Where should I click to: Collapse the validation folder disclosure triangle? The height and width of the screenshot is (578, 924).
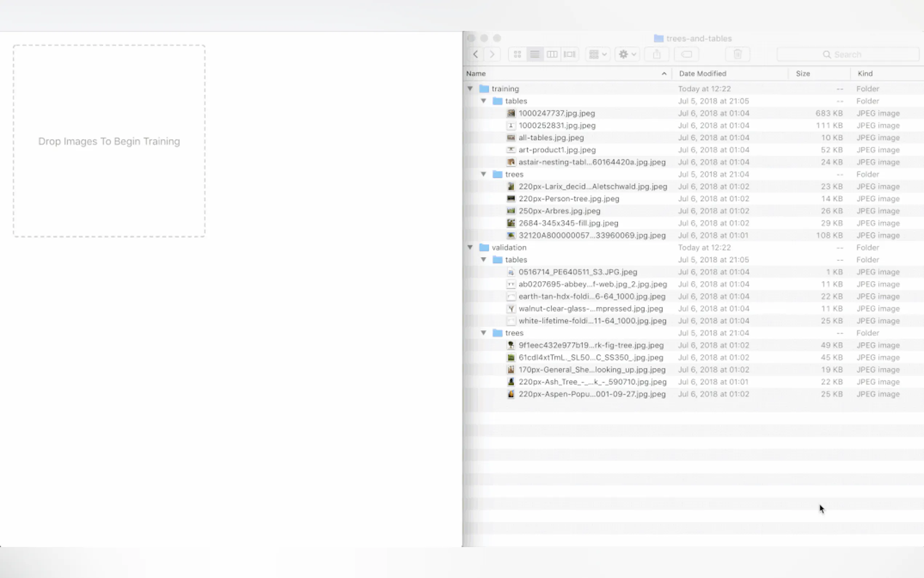(470, 248)
